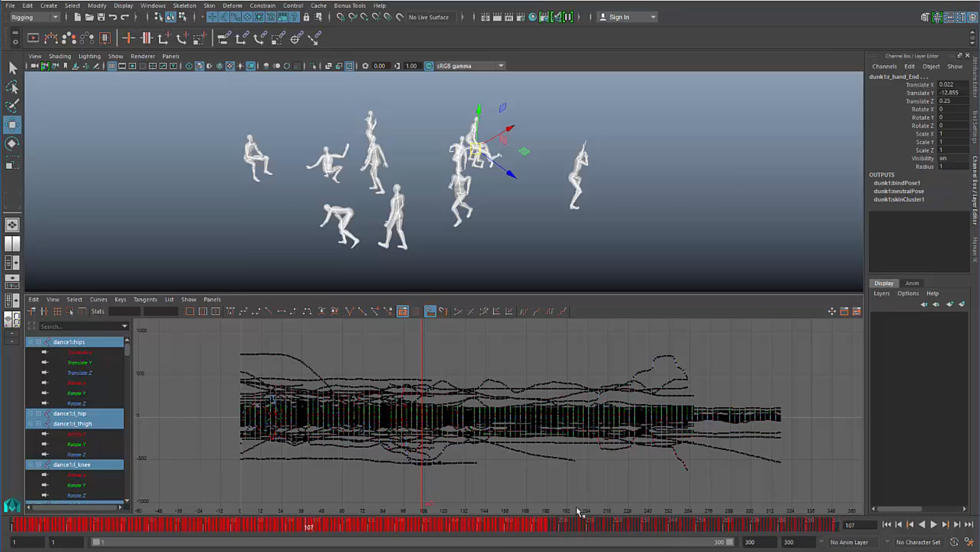This screenshot has width=980, height=552.
Task: Step forward to the next key
Action: pos(945,524)
